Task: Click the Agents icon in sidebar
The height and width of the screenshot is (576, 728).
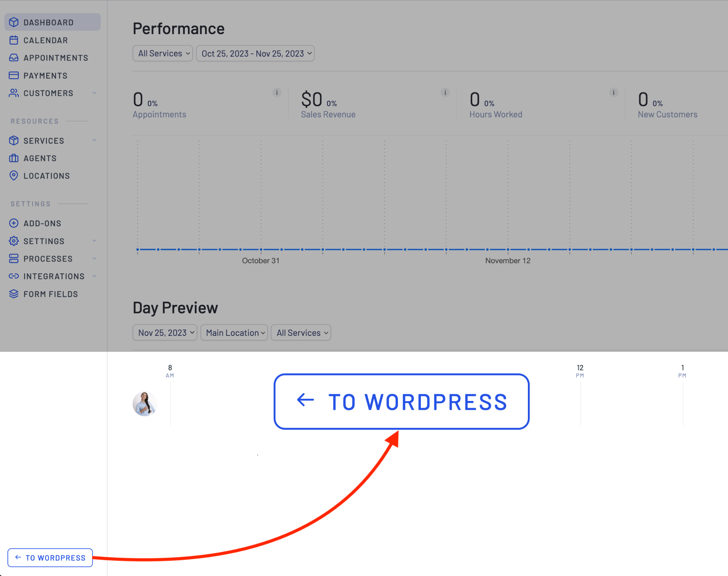Action: [14, 158]
